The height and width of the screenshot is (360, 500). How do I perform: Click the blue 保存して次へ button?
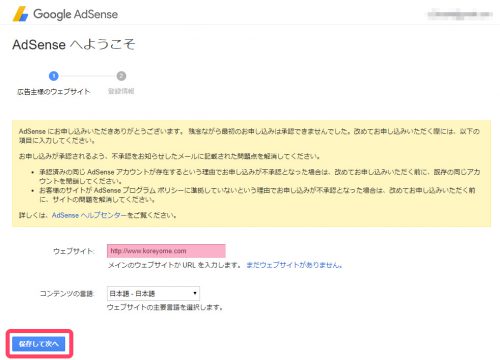(39, 344)
